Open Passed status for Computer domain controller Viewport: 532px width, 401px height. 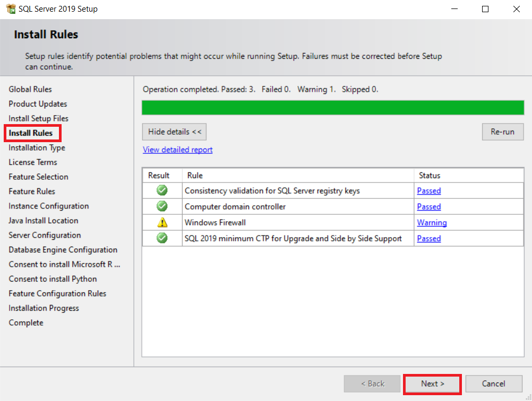point(429,206)
